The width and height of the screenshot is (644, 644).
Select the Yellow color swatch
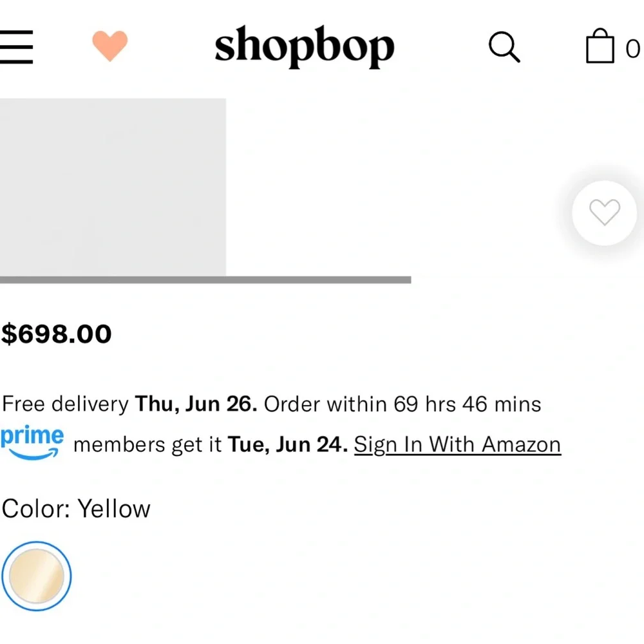pos(37,576)
